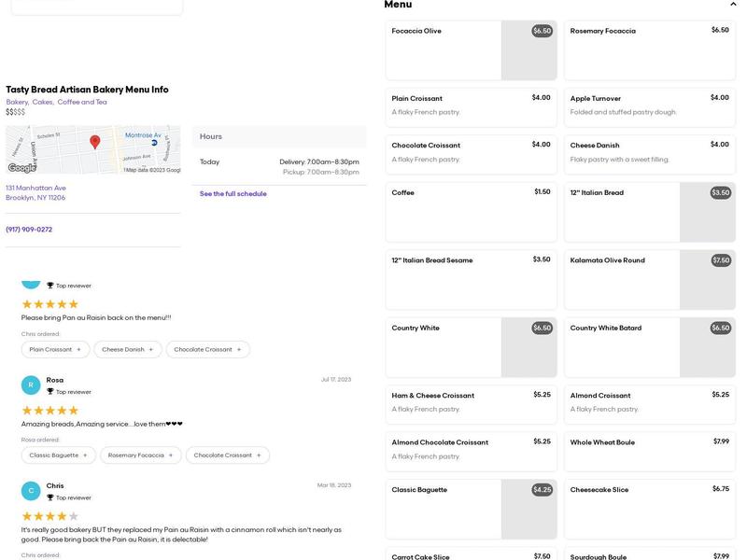Click plus icon on Cheese Danish chip
The height and width of the screenshot is (560, 747).
click(151, 349)
